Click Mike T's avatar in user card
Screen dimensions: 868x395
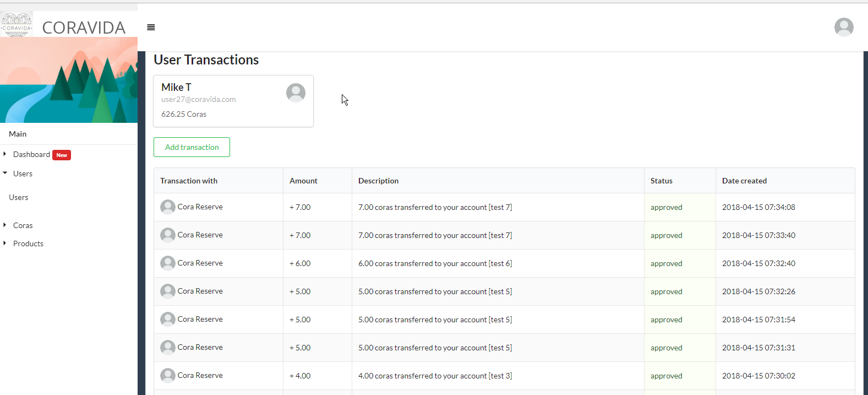click(x=296, y=93)
